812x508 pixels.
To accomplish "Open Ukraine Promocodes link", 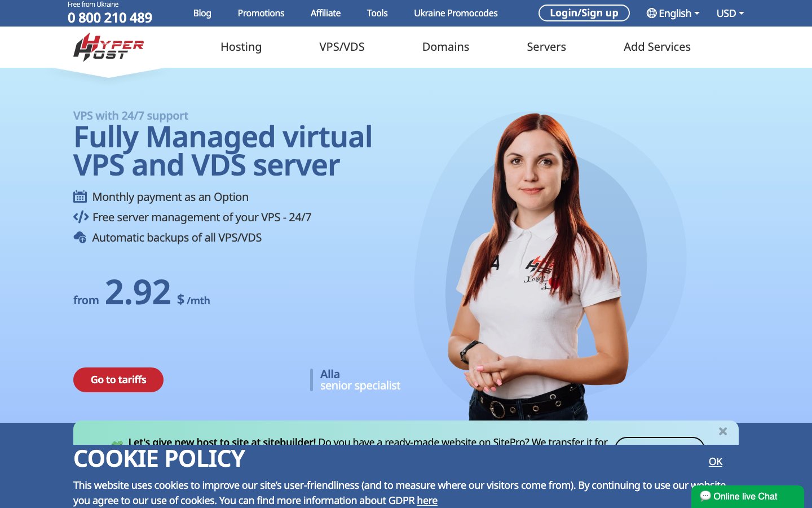I will 456,13.
